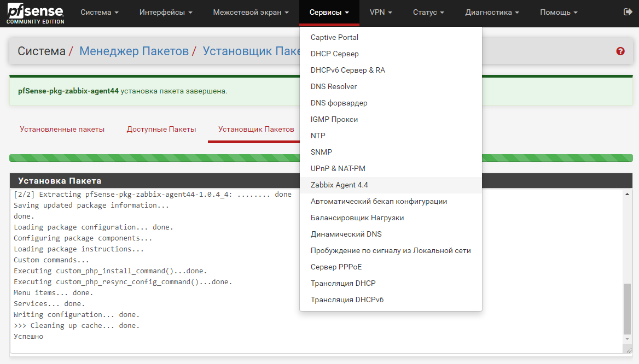Select Сервер PPPoE menu entry

[391, 267]
